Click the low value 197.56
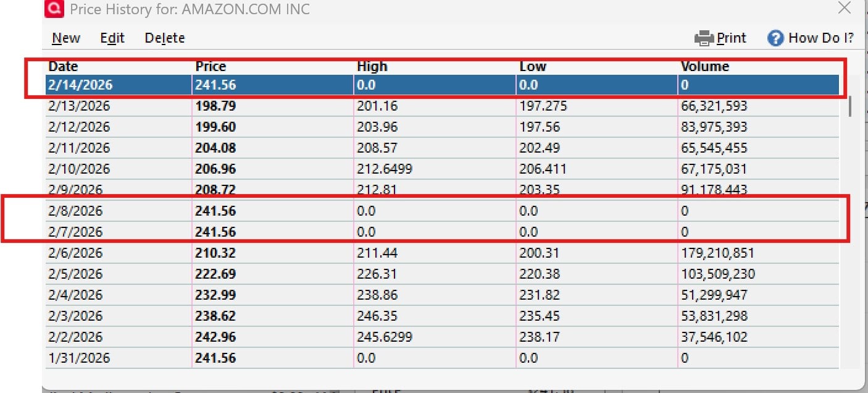Image resolution: width=868 pixels, height=393 pixels. (x=539, y=127)
